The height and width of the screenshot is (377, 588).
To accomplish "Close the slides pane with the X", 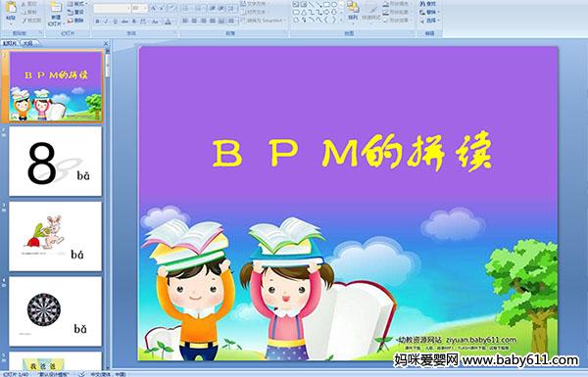I will [106, 43].
